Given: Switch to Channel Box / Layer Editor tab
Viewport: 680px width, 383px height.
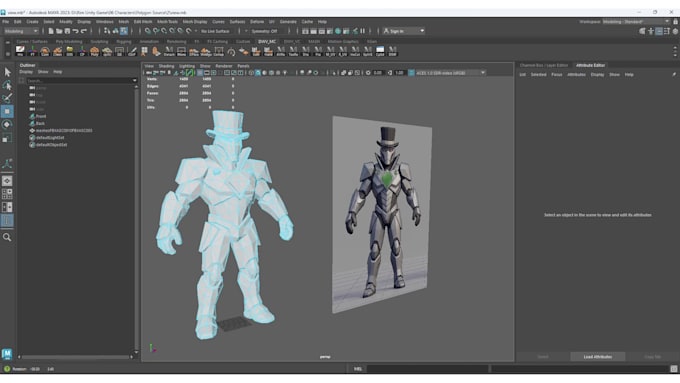Looking at the screenshot, I should click(x=544, y=65).
